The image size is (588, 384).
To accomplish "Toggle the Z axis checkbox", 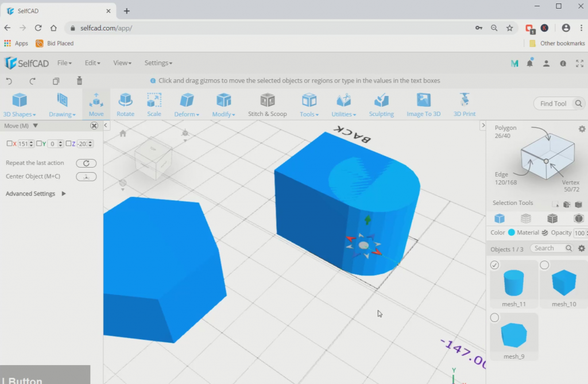I will [68, 143].
